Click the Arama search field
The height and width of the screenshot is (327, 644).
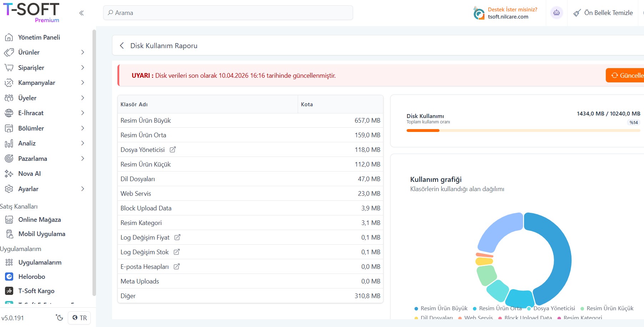click(x=228, y=13)
